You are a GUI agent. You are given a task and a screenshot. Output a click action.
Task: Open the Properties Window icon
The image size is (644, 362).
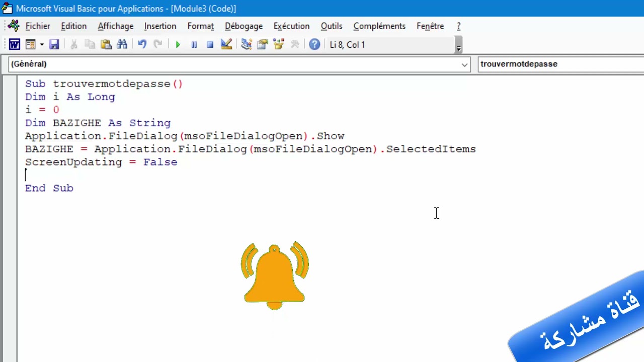[x=262, y=45]
